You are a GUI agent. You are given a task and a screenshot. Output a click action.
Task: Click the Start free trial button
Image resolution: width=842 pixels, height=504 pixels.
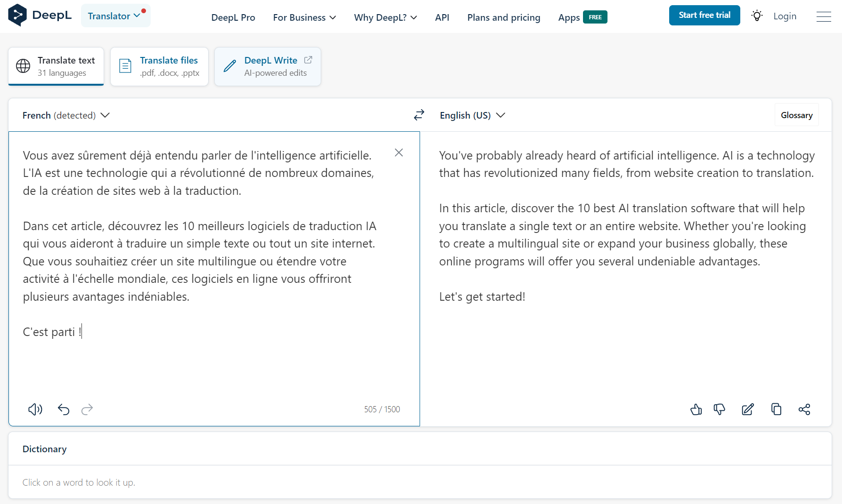pyautogui.click(x=704, y=16)
